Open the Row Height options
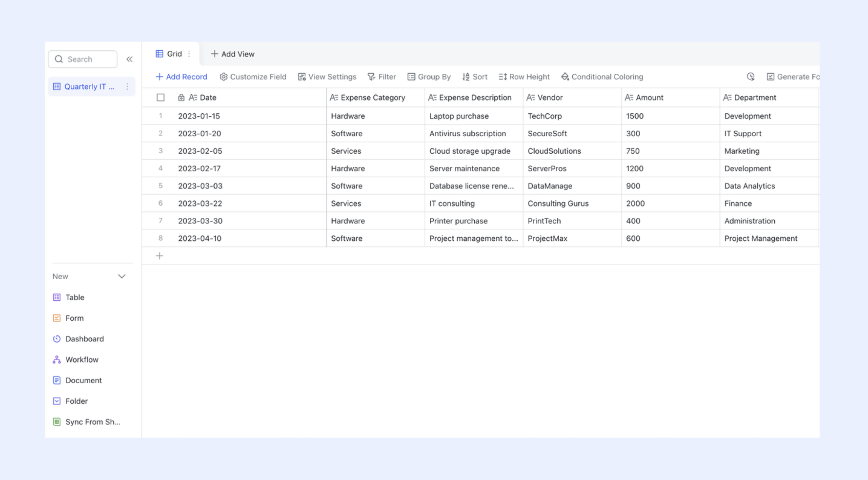 (524, 77)
